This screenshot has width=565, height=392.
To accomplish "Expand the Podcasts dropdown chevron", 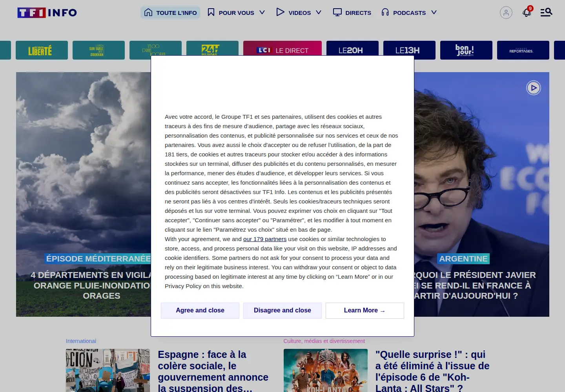I will [434, 13].
